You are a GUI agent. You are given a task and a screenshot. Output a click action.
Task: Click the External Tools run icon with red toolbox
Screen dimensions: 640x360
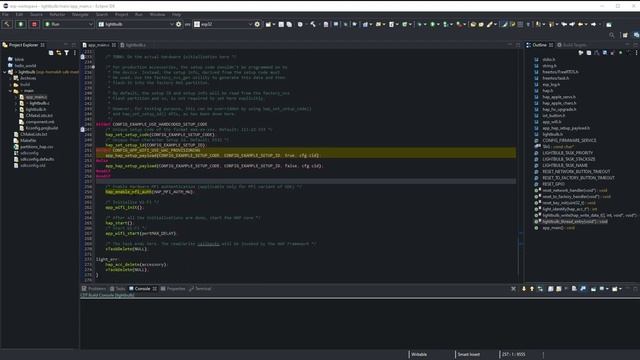(459, 24)
